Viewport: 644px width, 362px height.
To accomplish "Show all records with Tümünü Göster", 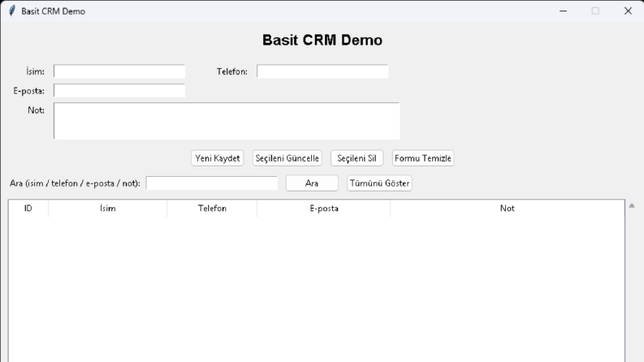I will 379,183.
